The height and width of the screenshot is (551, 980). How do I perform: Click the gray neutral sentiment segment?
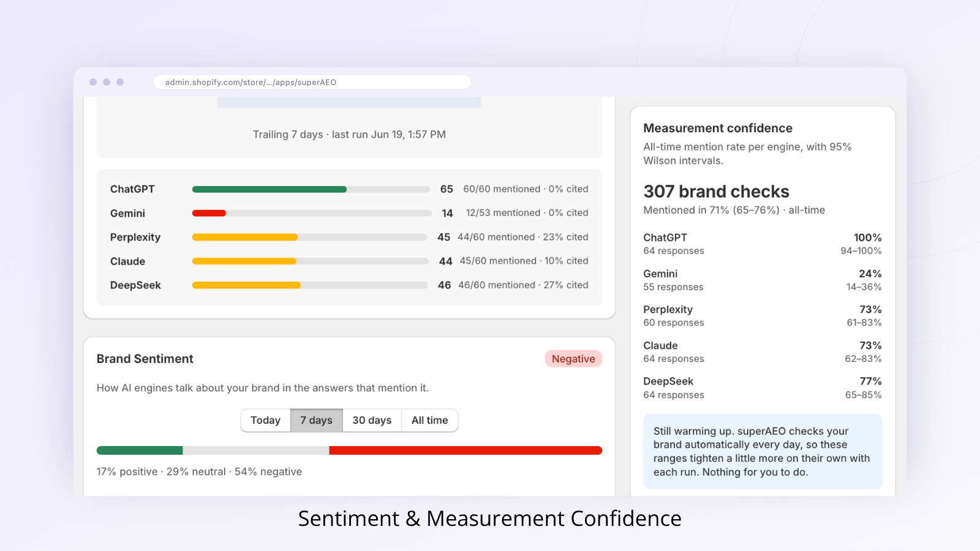[256, 451]
